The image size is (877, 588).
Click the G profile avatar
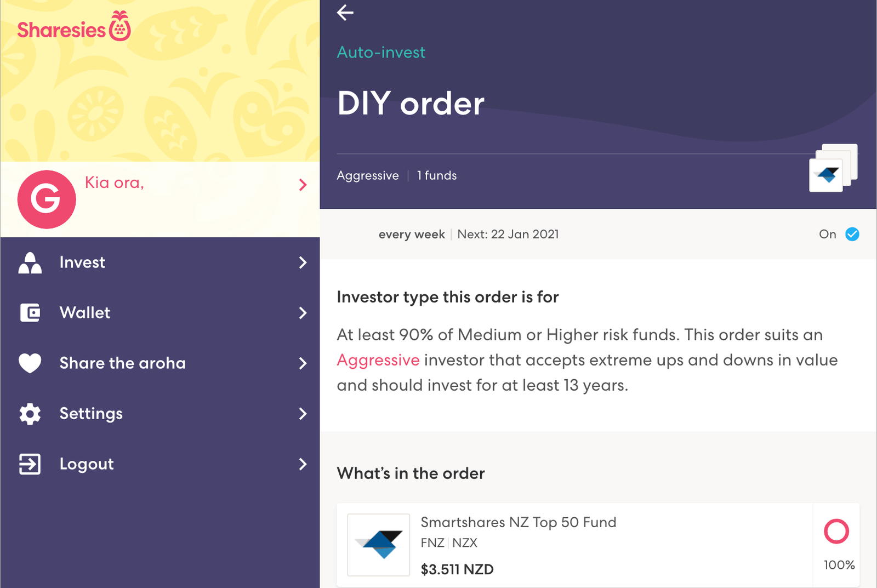pyautogui.click(x=47, y=199)
